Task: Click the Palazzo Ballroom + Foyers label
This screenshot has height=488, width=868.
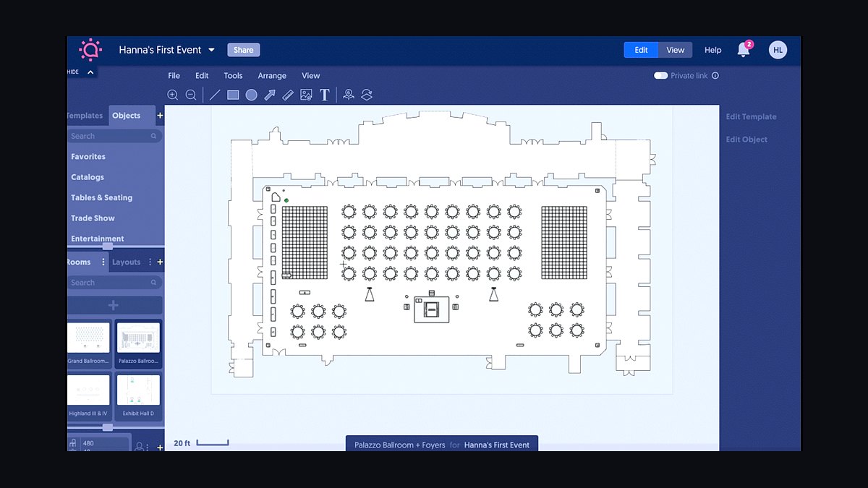Action: click(400, 445)
